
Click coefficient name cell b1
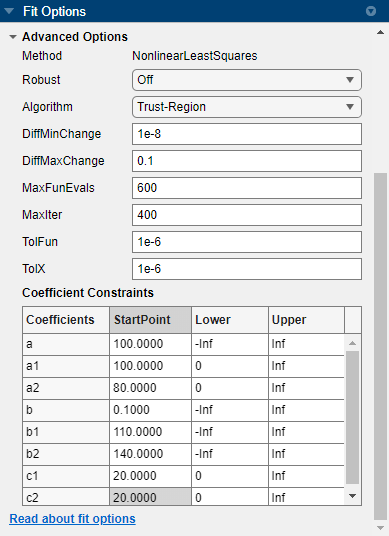click(x=66, y=432)
